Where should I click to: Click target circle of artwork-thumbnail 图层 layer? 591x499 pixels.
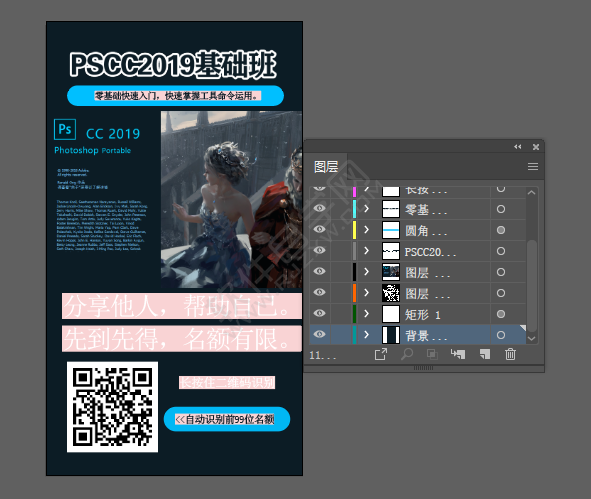[501, 272]
